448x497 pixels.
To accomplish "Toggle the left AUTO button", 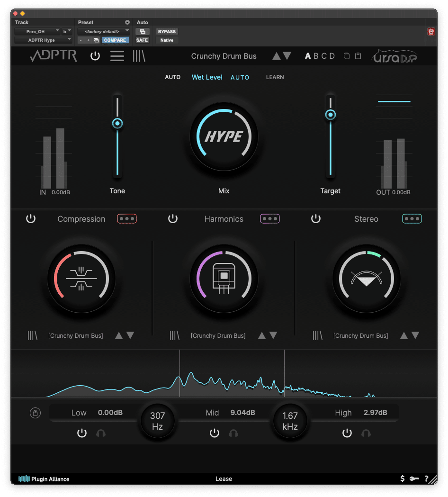I will pyautogui.click(x=173, y=77).
